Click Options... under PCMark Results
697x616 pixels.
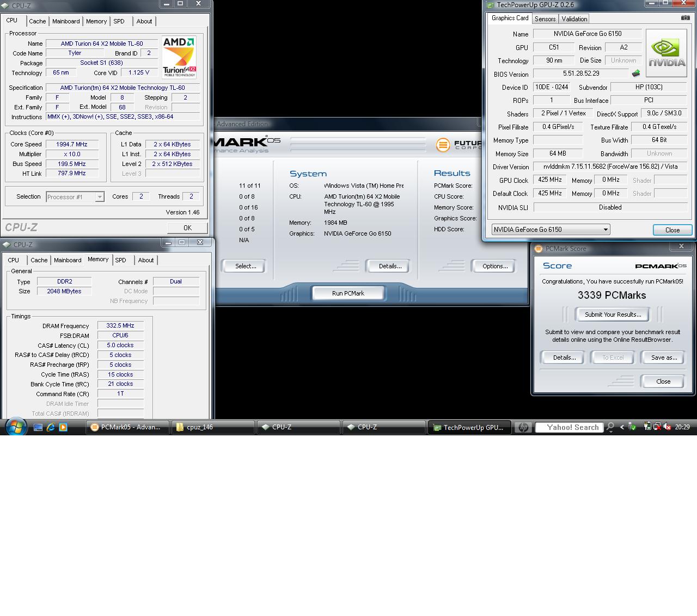[495, 266]
